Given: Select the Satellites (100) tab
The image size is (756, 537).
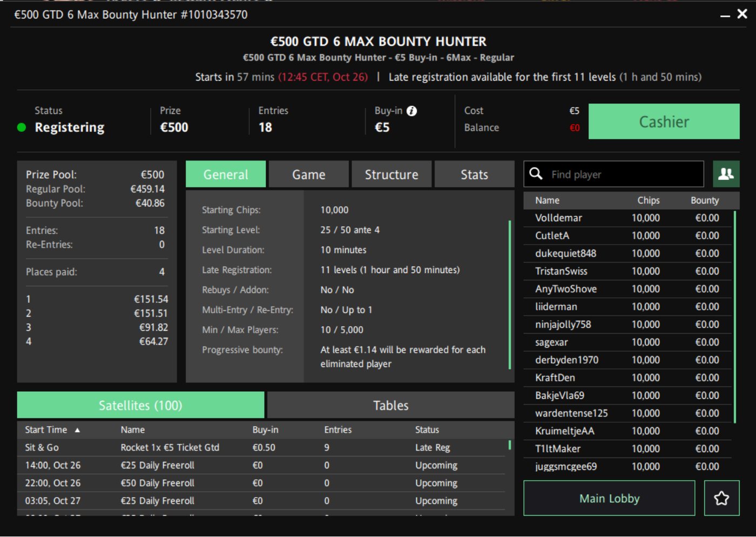Looking at the screenshot, I should (140, 405).
